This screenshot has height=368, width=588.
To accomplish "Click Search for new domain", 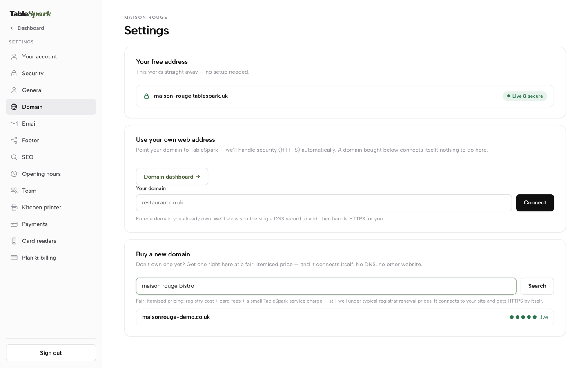I will (537, 286).
